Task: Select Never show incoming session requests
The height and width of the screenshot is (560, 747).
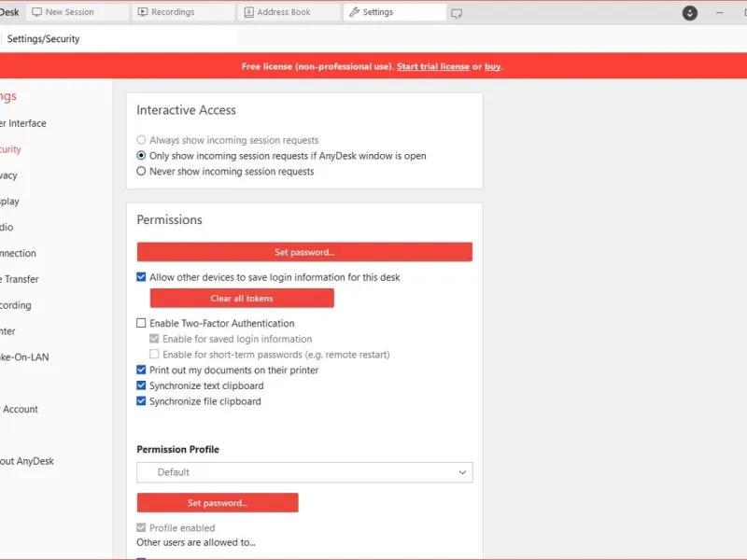Action: click(141, 172)
